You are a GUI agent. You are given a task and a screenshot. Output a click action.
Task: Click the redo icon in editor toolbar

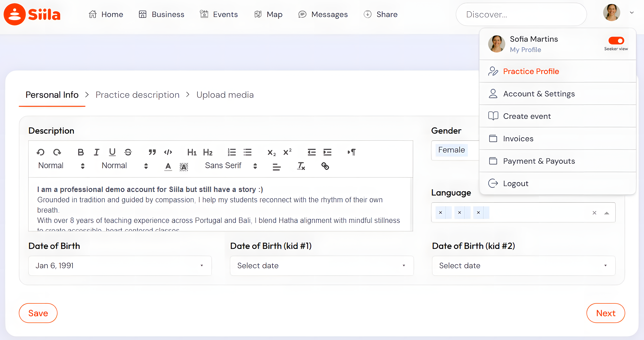pyautogui.click(x=57, y=152)
